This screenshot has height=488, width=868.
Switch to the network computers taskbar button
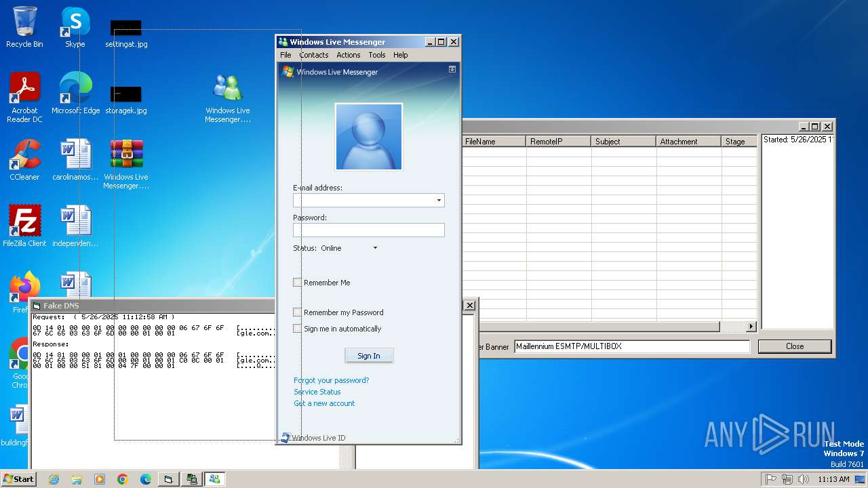click(192, 479)
